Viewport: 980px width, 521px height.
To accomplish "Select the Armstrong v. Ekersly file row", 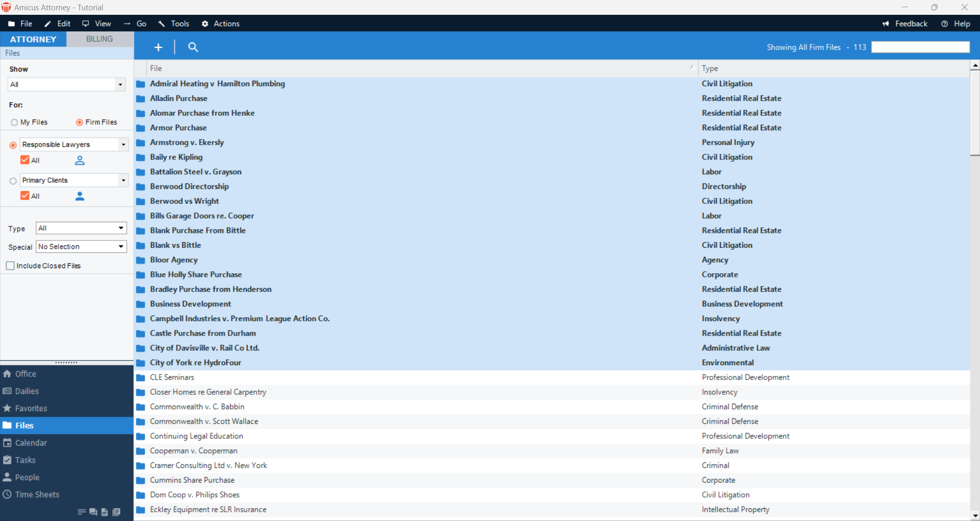I will pyautogui.click(x=552, y=143).
